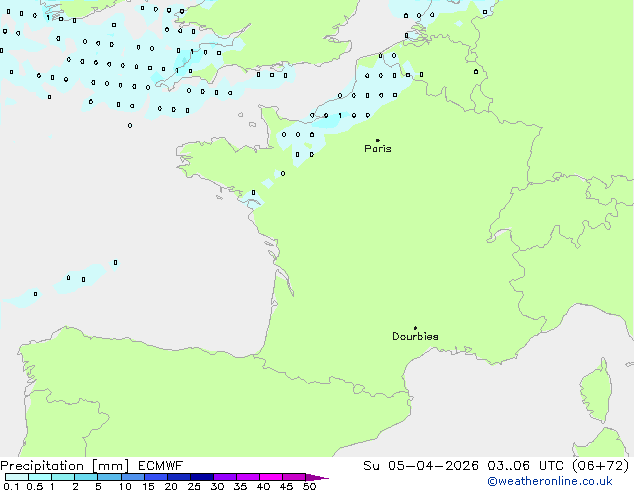Pick the 35–40 mm legend swatch
Viewport: 634px width, 490px height.
tap(248, 477)
